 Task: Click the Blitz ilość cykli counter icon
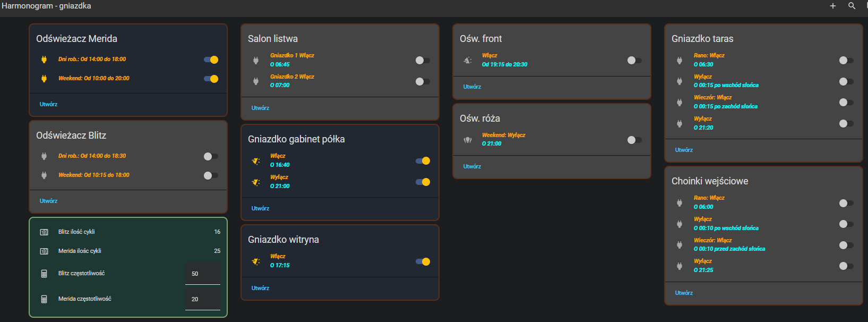pos(44,232)
